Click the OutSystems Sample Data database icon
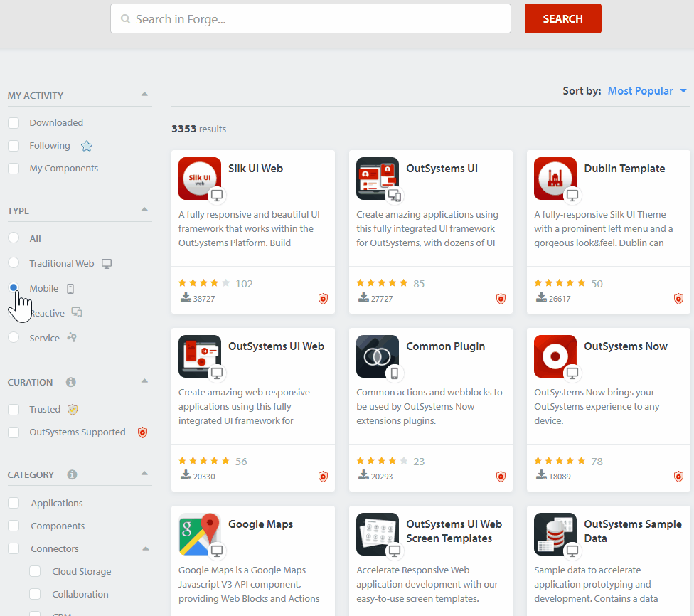 click(555, 534)
